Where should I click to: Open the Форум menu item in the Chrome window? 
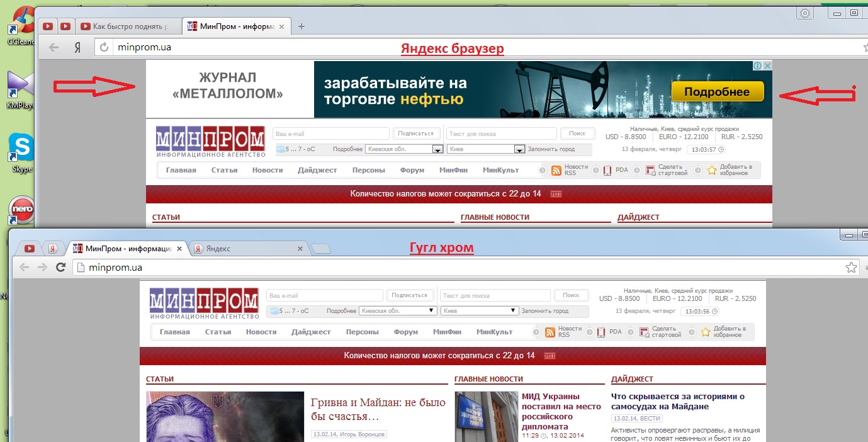[x=406, y=332]
